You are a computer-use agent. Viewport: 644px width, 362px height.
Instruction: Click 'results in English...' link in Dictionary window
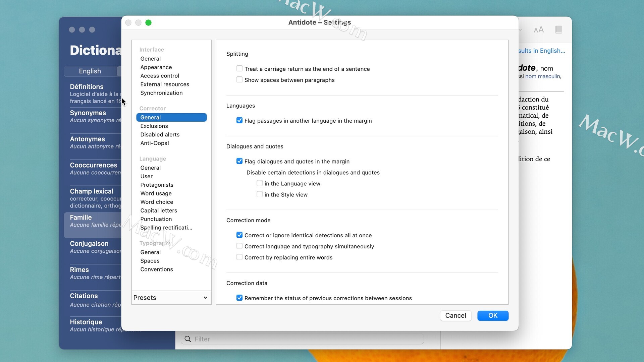click(542, 51)
